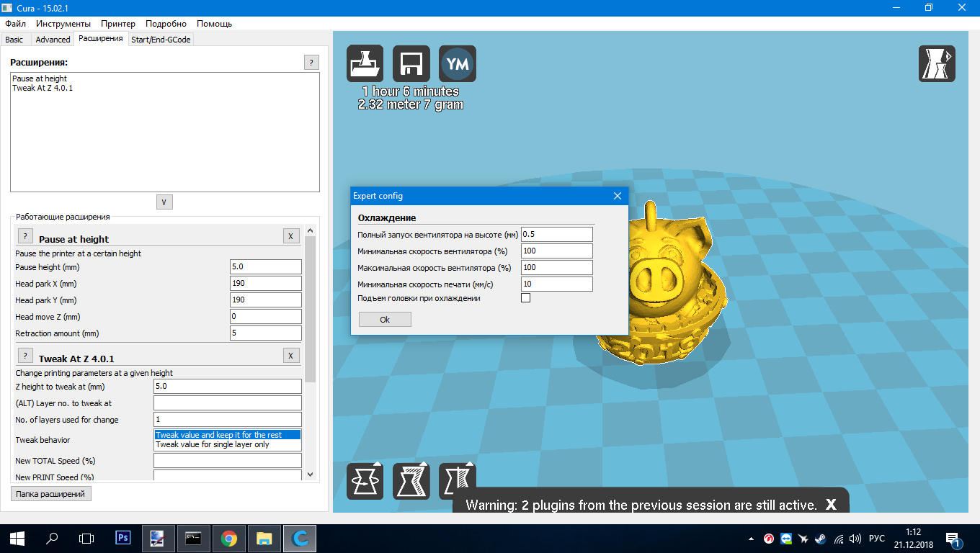Viewport: 980px width, 553px height.
Task: Click the New TOTAL Speed (%) field
Action: (228, 461)
